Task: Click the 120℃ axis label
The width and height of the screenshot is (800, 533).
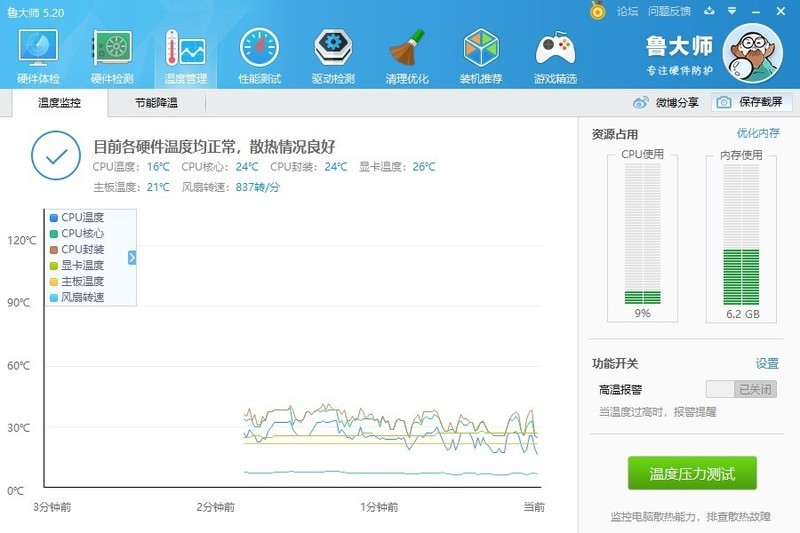Action: point(21,240)
